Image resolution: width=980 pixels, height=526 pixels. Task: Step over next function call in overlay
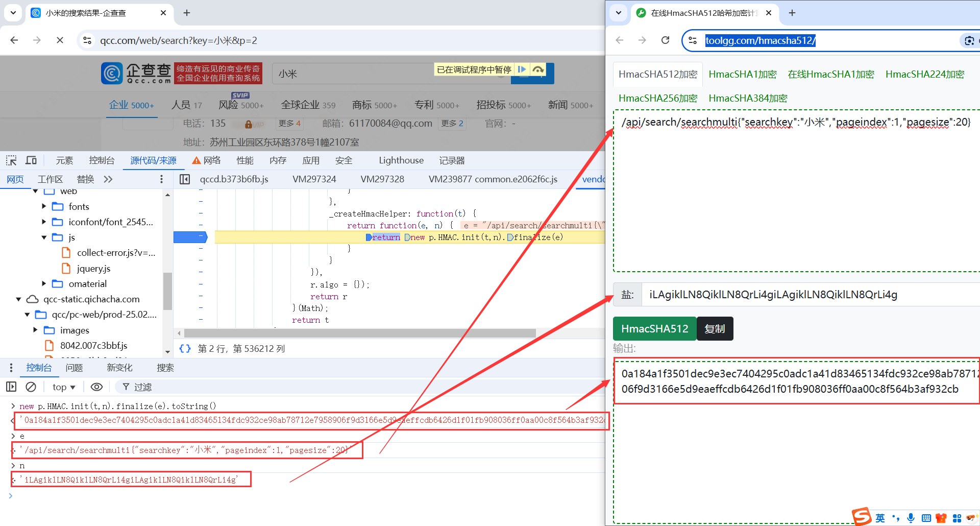coord(538,69)
